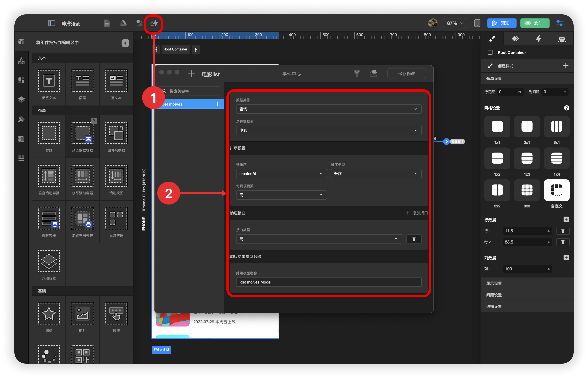Select the 3x1 grid layout option
The height and width of the screenshot is (378, 588).
click(x=556, y=127)
